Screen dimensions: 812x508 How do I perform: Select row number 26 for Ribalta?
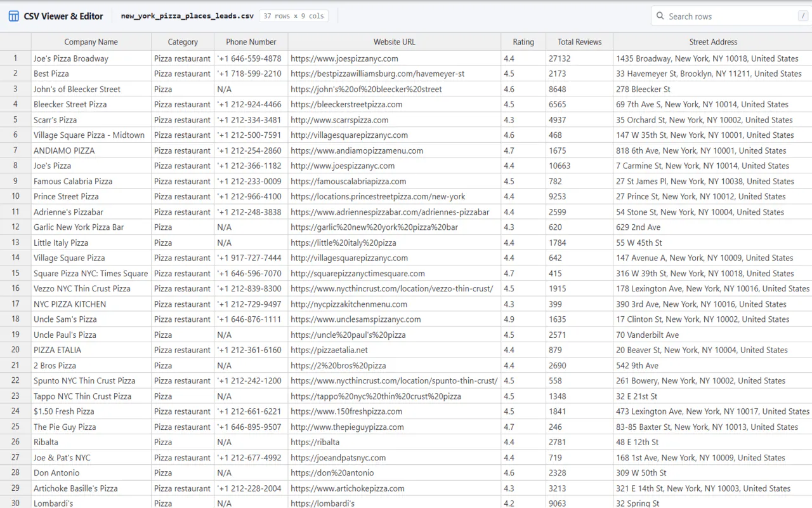pyautogui.click(x=15, y=442)
